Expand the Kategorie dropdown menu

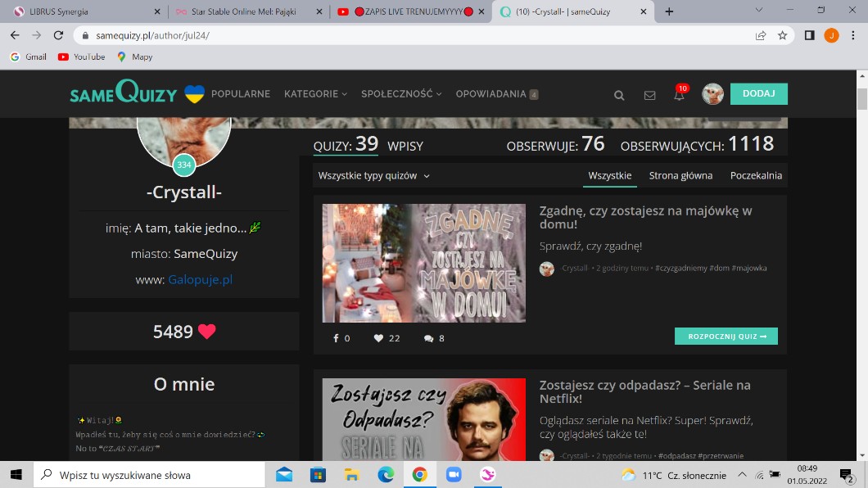tap(315, 94)
